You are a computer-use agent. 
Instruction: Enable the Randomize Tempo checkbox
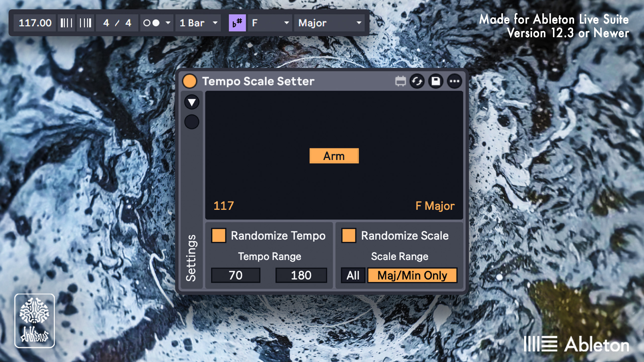219,236
